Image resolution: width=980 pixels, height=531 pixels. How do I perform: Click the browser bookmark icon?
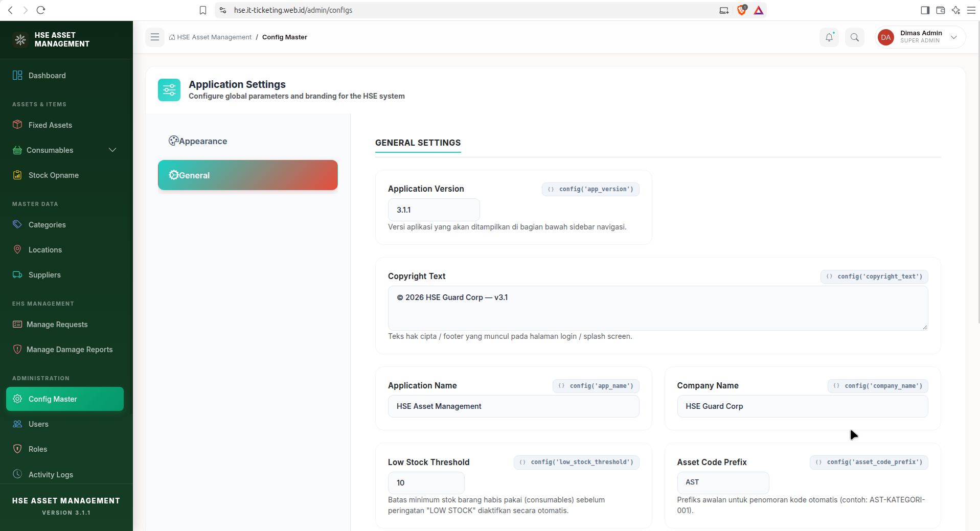[203, 10]
